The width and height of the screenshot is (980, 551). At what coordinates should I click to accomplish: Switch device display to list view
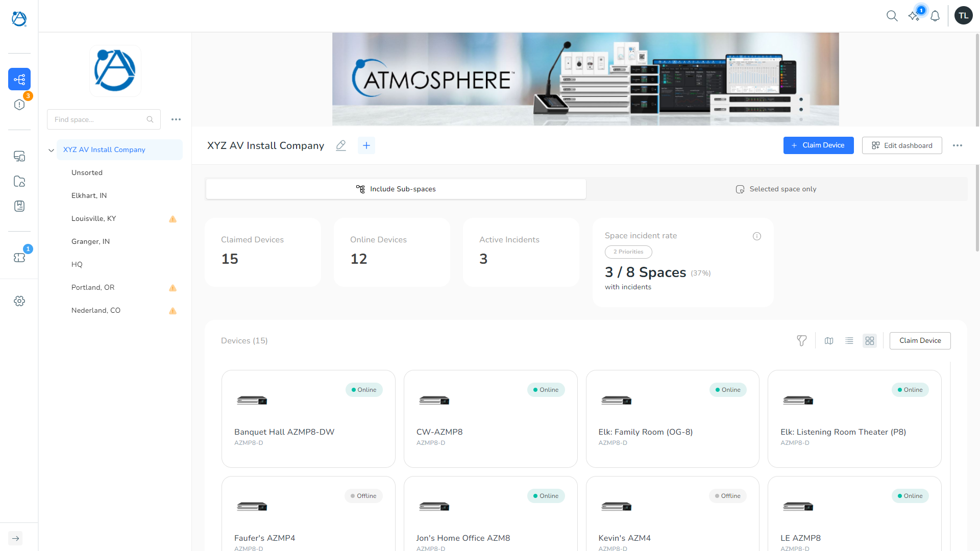tap(849, 340)
